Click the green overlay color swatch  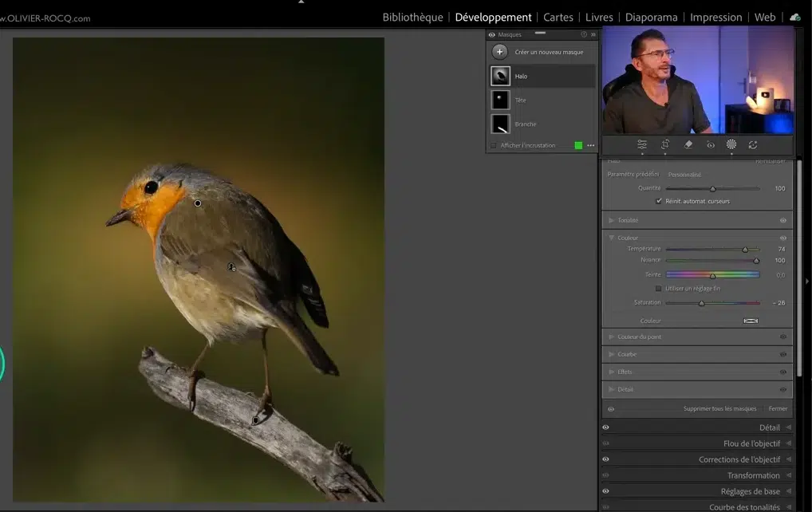pos(579,146)
